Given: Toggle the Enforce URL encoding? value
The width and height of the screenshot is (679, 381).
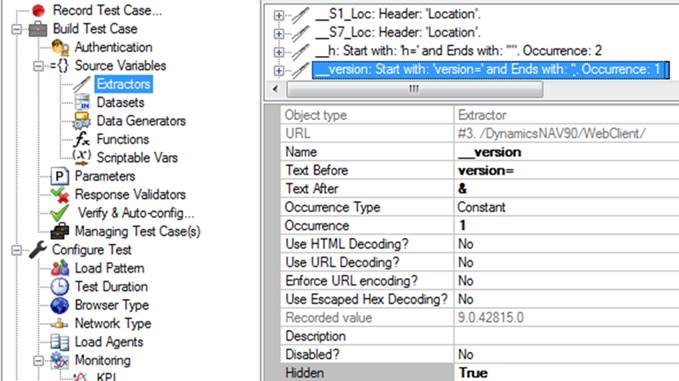Looking at the screenshot, I should click(x=566, y=281).
